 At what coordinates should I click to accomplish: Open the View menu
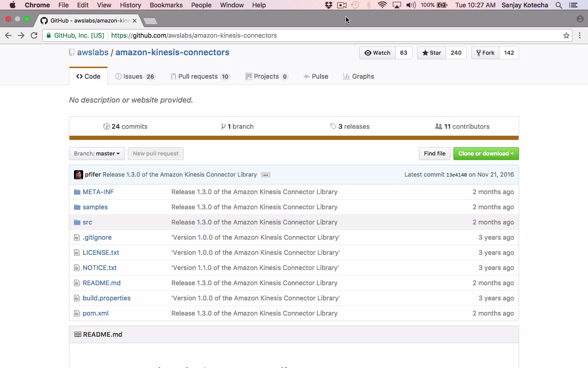[104, 5]
